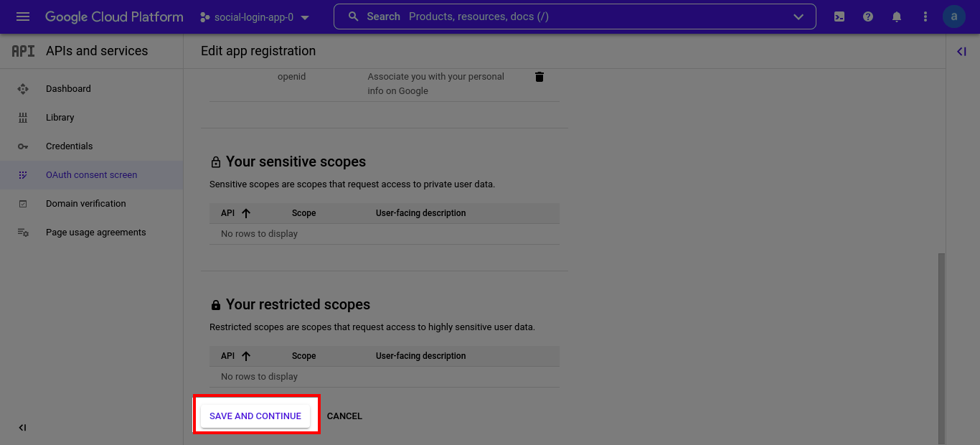Viewport: 980px width, 445px height.
Task: Click the openid scope text
Action: click(x=292, y=77)
